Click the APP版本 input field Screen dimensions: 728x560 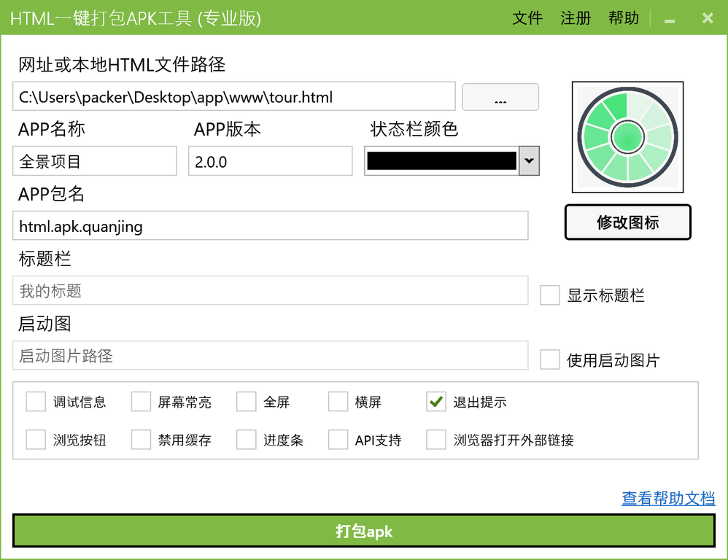pos(270,160)
